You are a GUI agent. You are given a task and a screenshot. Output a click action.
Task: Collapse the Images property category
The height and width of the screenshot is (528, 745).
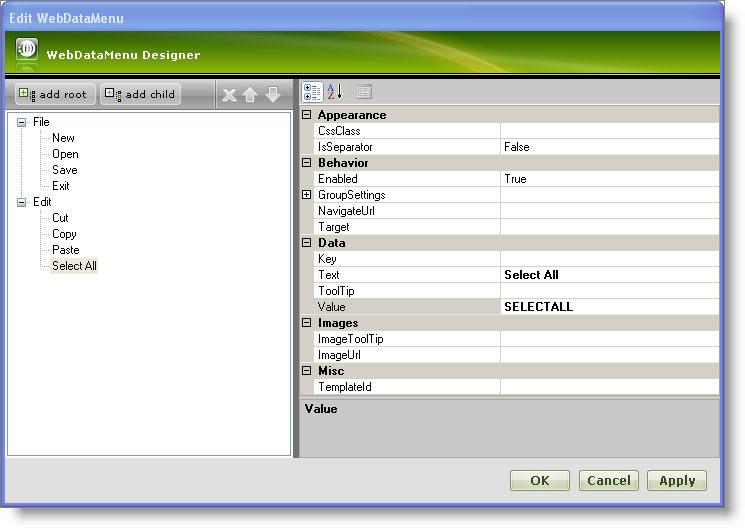tap(307, 323)
